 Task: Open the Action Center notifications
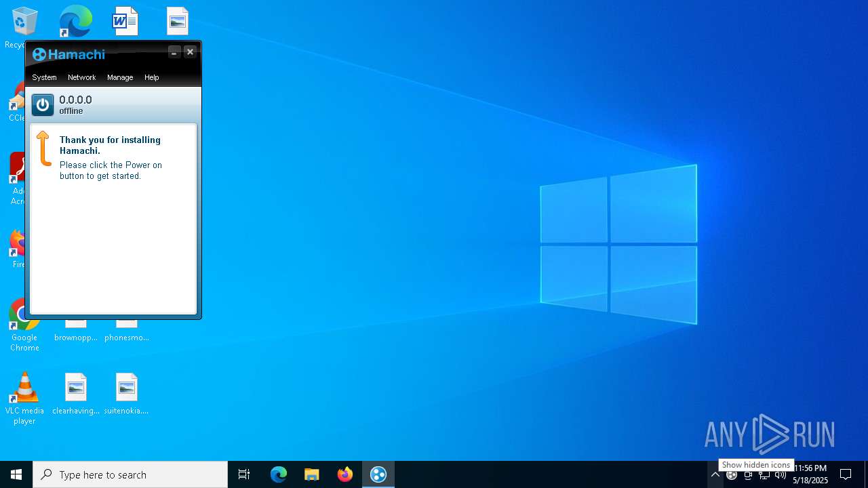846,474
